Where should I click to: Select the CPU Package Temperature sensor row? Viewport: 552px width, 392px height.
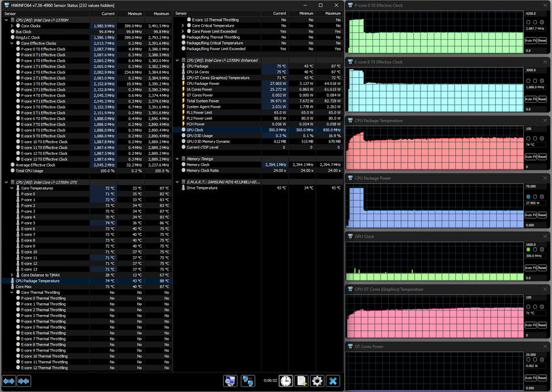coord(39,281)
